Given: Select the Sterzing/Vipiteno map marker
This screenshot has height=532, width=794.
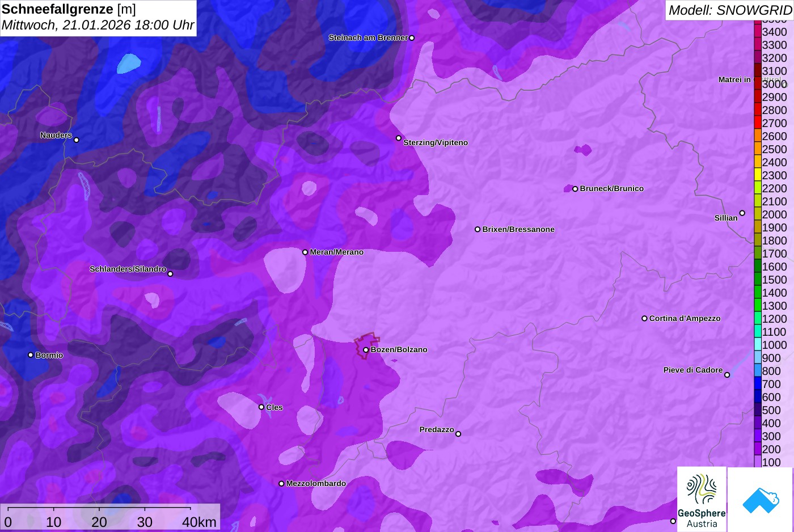Looking at the screenshot, I should tap(399, 138).
